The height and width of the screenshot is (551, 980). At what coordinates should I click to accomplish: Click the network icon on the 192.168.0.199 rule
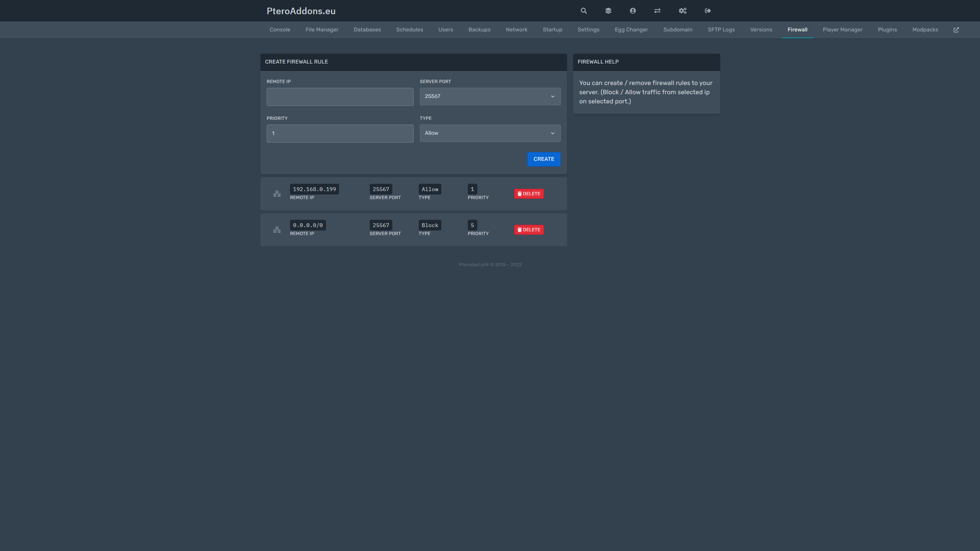(277, 193)
